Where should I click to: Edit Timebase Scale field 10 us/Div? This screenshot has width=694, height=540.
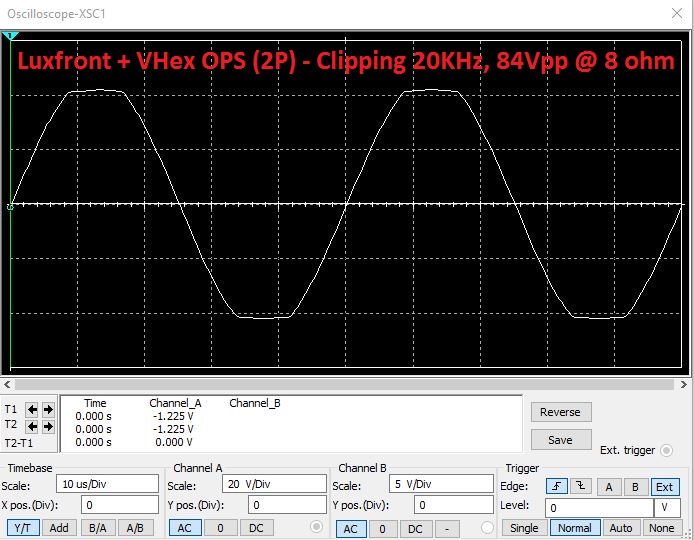pyautogui.click(x=107, y=483)
